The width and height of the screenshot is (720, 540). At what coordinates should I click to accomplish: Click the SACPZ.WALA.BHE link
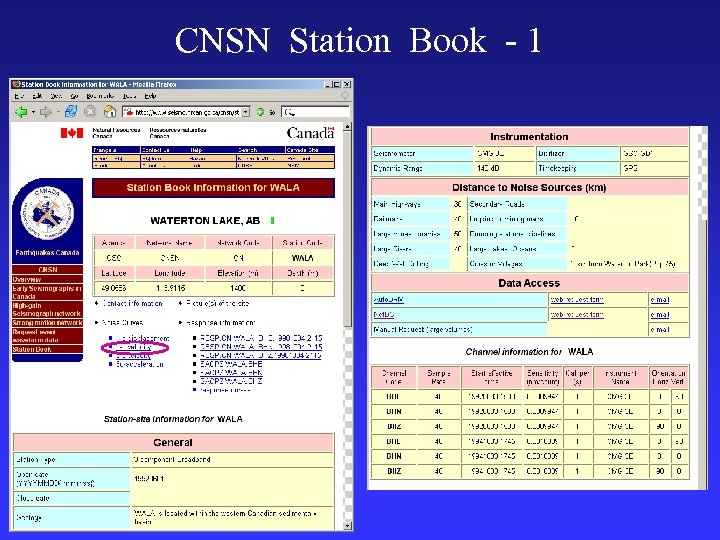pos(231,364)
